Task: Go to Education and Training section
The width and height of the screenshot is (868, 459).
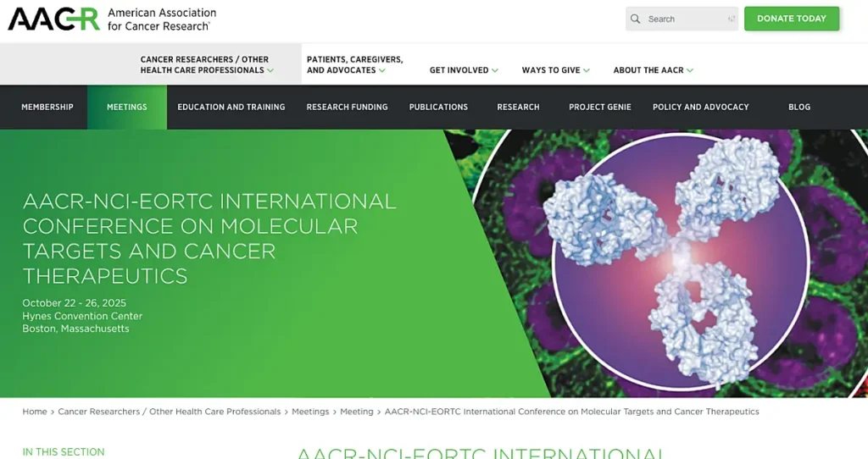Action: (231, 108)
